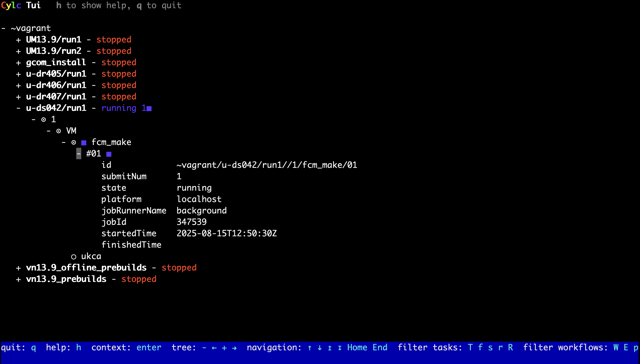Collapse the u-ds042/run1 workflow minus sign

pos(18,108)
